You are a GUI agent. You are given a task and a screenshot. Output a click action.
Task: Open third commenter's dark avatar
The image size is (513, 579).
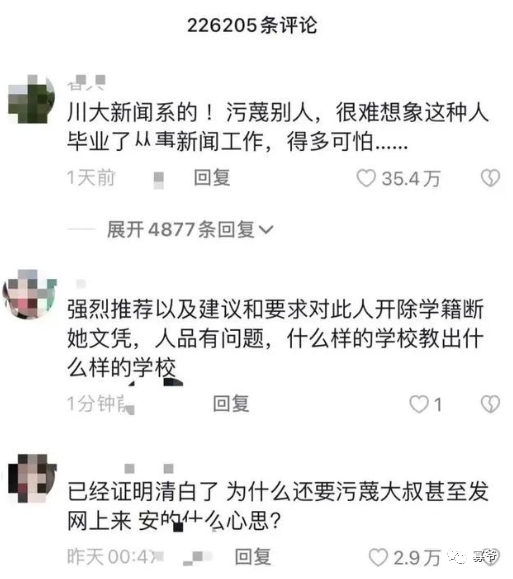pos(32,478)
